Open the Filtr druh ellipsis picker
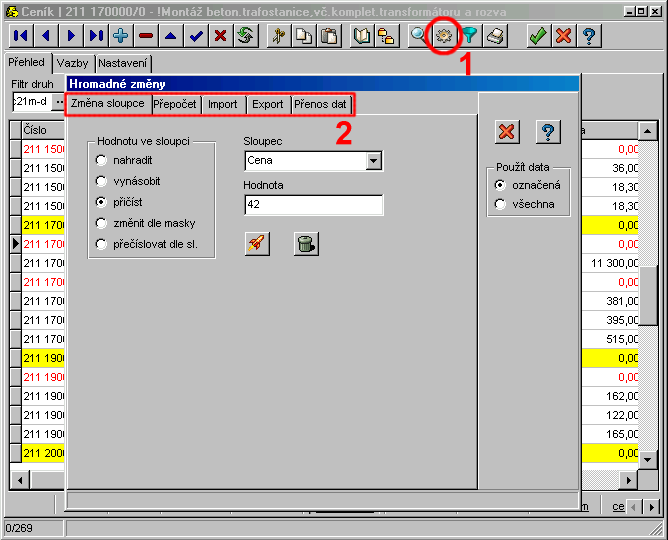This screenshot has height=540, width=668. 59,102
